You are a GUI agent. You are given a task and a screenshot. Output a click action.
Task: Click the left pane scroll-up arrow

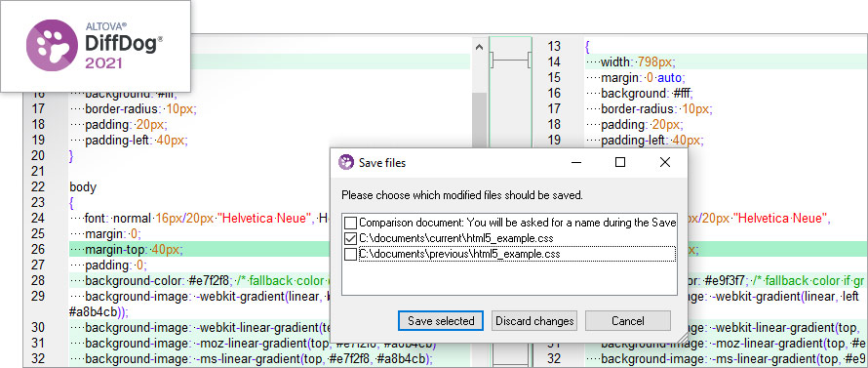480,47
